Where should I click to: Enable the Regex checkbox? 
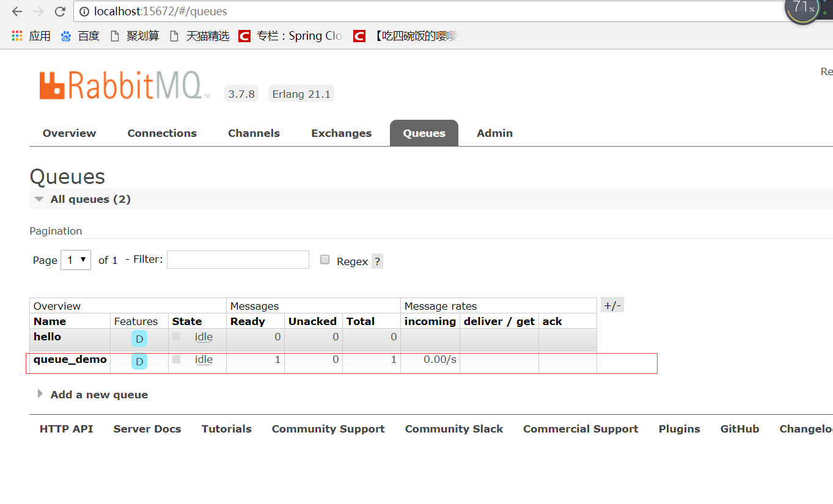click(325, 260)
